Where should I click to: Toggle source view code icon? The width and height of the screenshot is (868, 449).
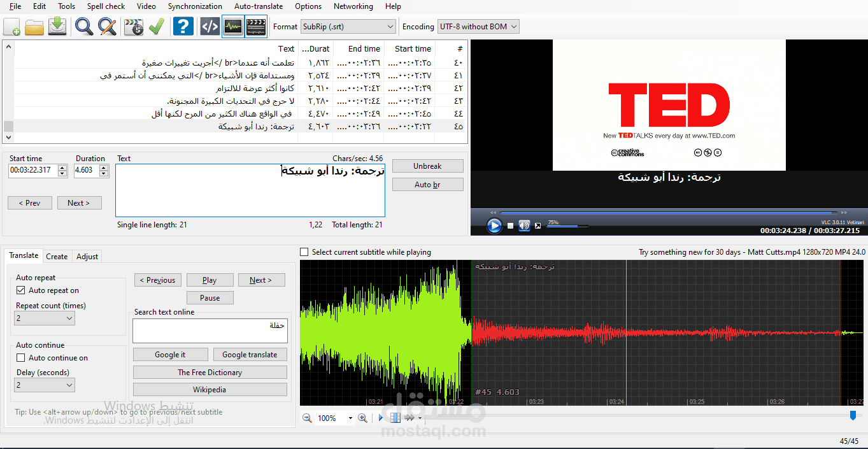[210, 27]
